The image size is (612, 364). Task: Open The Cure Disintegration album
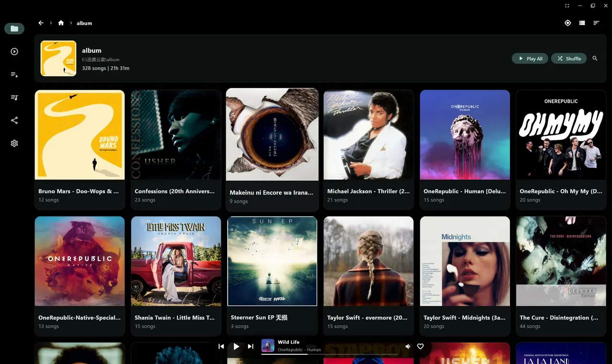(x=561, y=276)
